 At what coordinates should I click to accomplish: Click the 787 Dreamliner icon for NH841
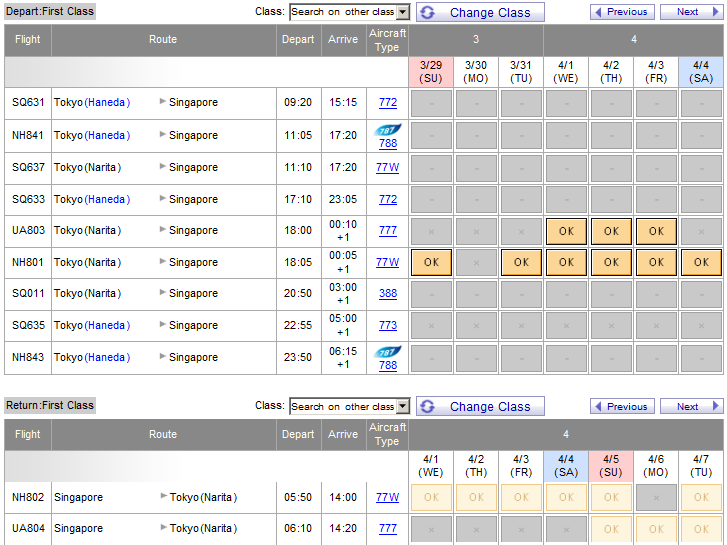(387, 129)
